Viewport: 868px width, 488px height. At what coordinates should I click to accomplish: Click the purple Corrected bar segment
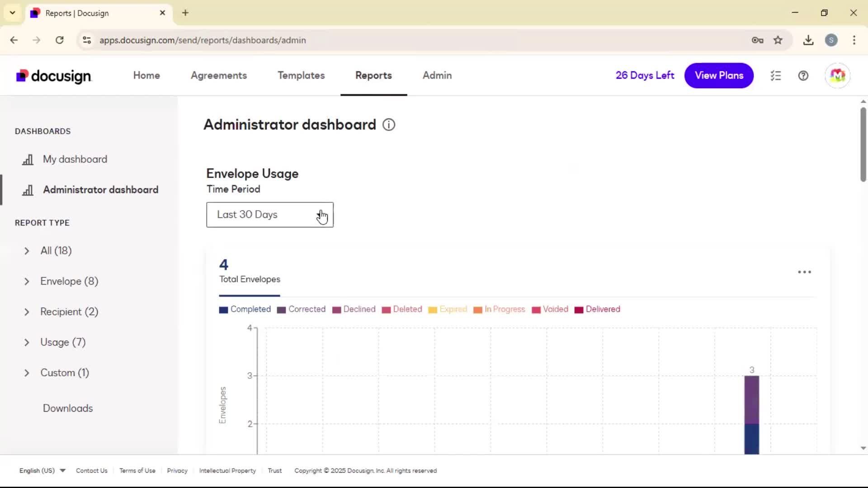click(x=752, y=400)
